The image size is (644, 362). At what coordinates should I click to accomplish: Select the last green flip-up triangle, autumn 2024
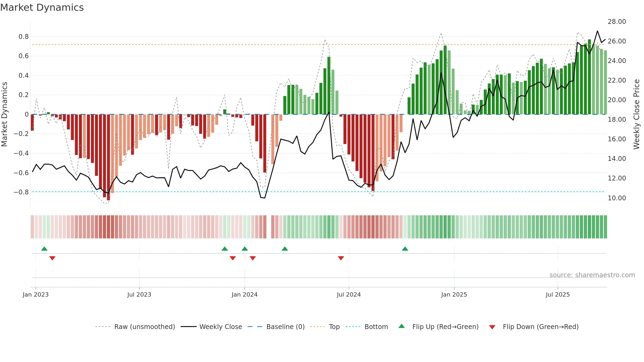tap(405, 249)
